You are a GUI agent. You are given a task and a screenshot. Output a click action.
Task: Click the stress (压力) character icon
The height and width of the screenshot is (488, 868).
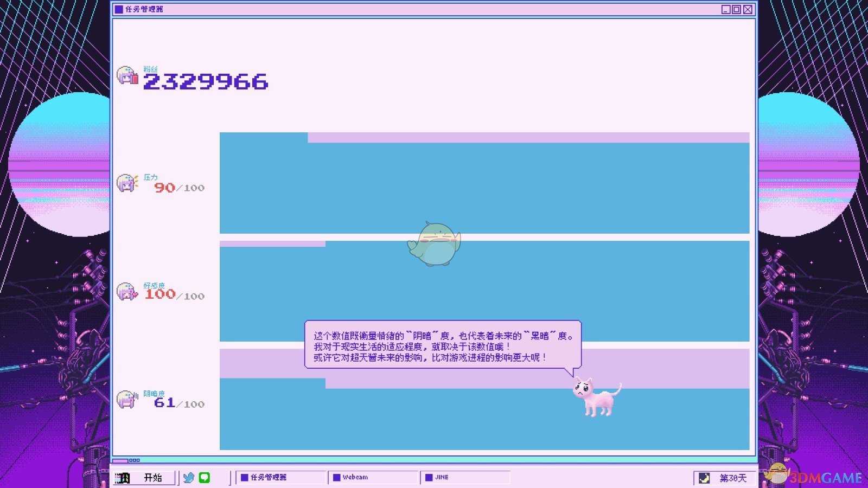(127, 183)
